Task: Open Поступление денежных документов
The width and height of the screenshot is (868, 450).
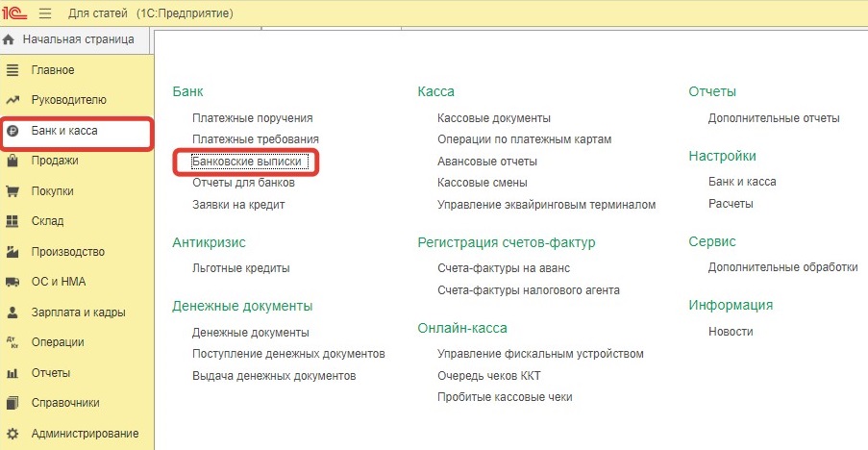Action: coord(288,354)
